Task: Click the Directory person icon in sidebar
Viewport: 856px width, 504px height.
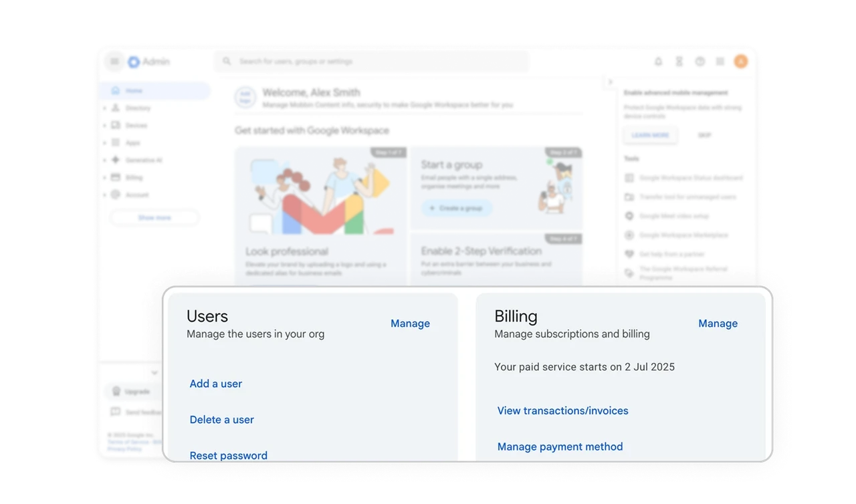Action: coord(116,108)
